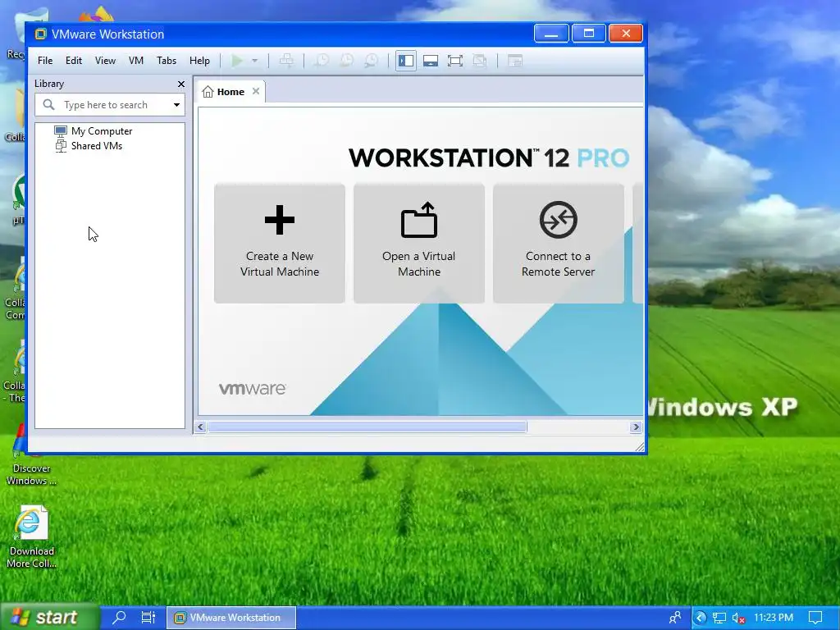Click the horizontal scrollbar thumb
840x630 pixels.
point(367,427)
